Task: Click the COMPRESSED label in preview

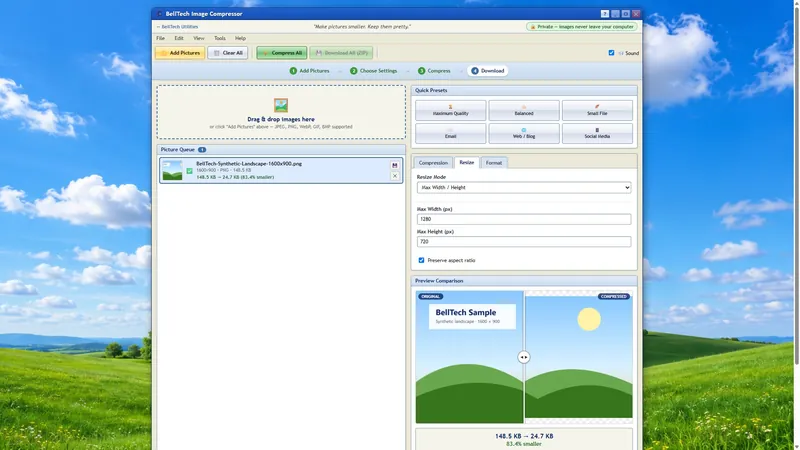Action: click(x=614, y=296)
